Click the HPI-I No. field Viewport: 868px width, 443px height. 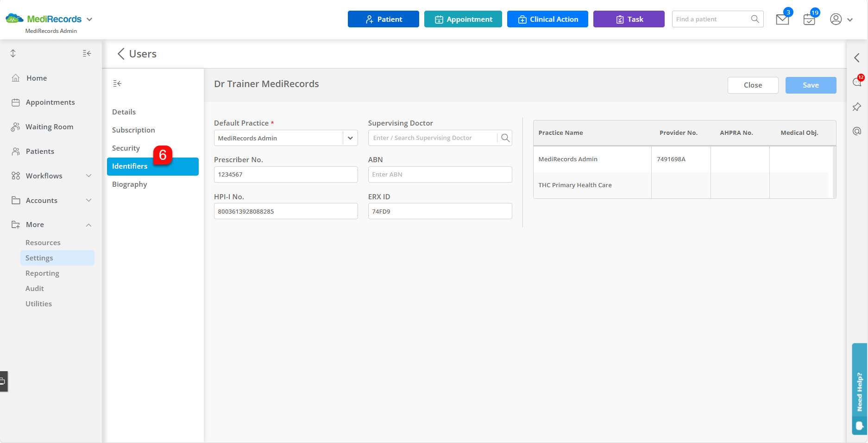[286, 211]
